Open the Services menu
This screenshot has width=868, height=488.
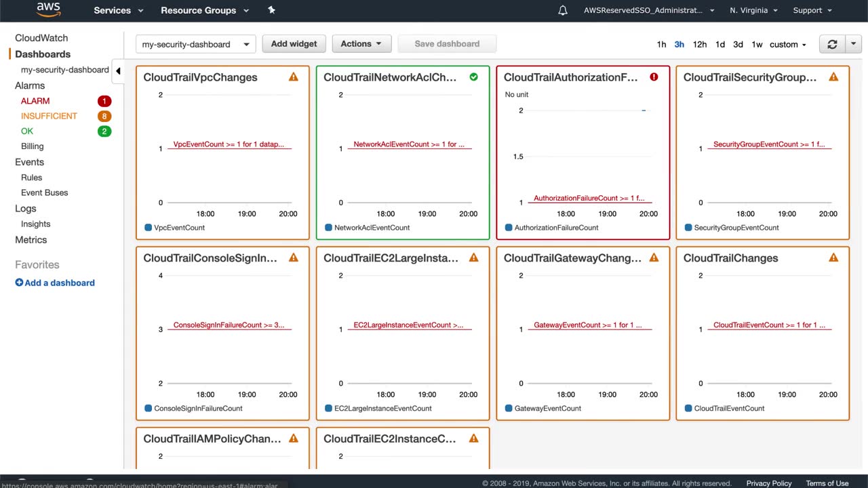pos(119,10)
